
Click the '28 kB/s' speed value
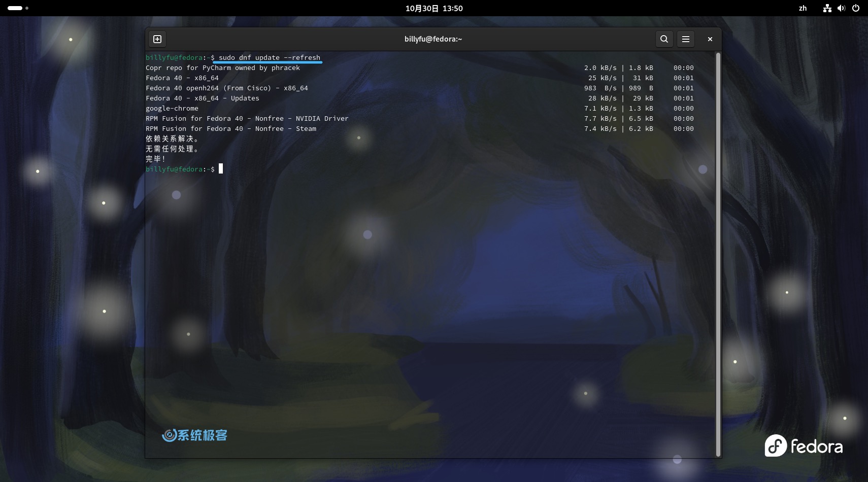pos(603,98)
